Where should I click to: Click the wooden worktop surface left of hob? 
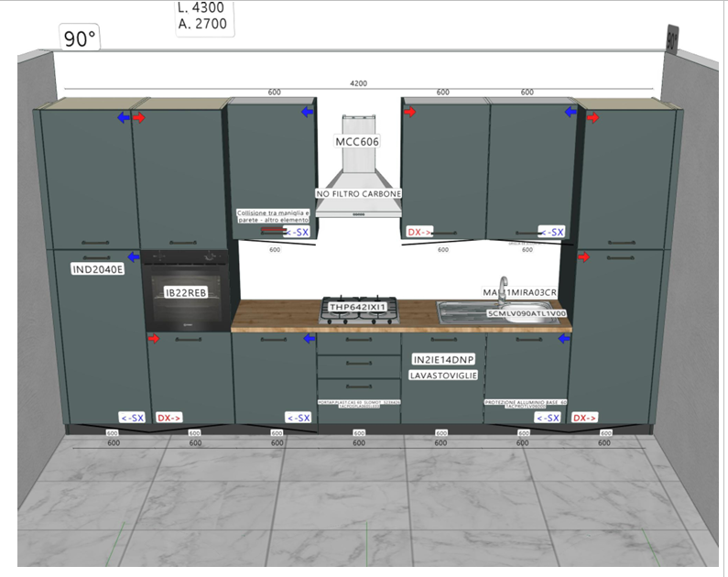[x=275, y=317]
